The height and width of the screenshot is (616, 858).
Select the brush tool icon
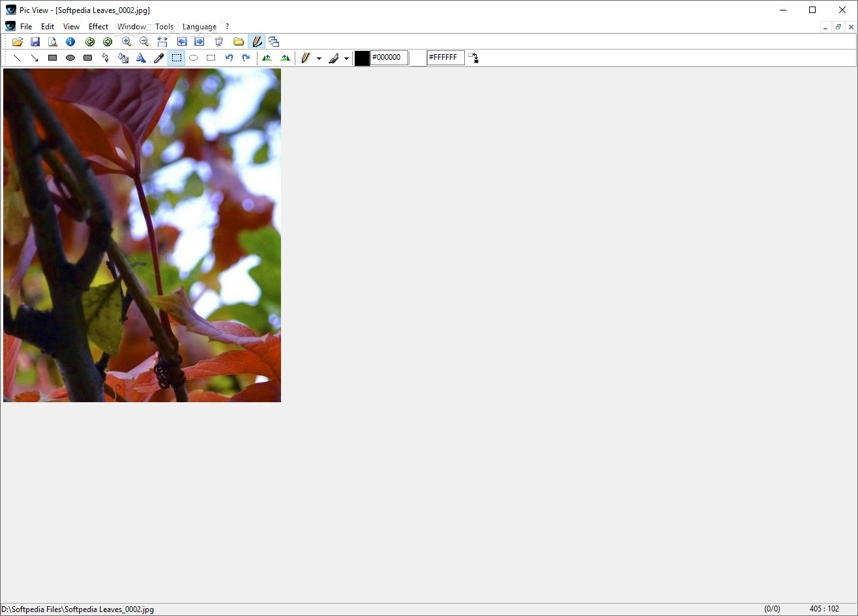(333, 58)
